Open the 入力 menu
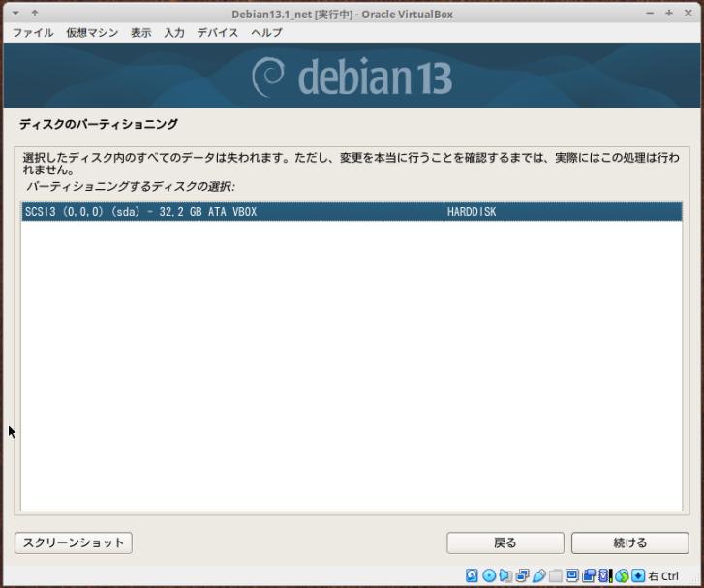Image resolution: width=704 pixels, height=588 pixels. 174,32
